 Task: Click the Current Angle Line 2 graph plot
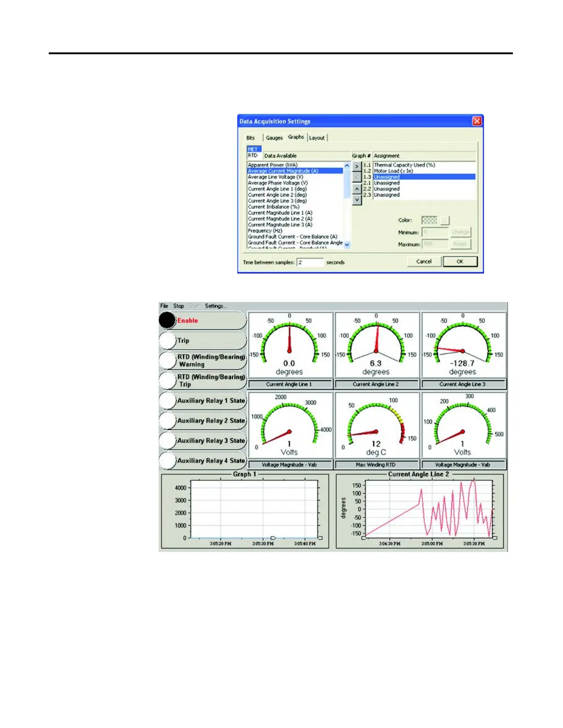(x=429, y=509)
